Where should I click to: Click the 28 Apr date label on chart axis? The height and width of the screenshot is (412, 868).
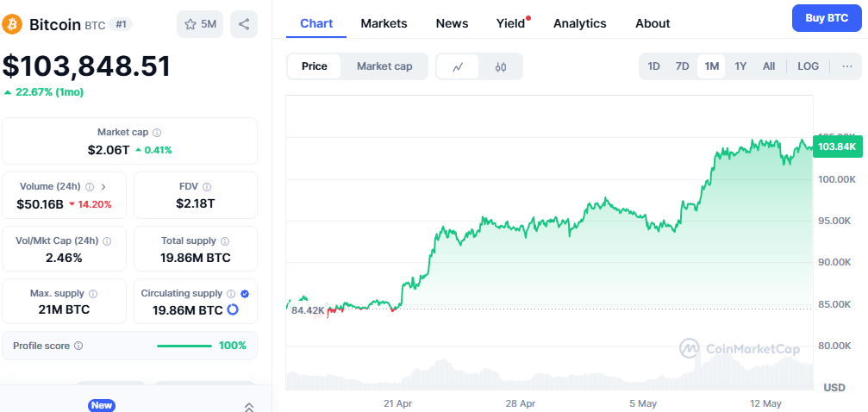521,403
